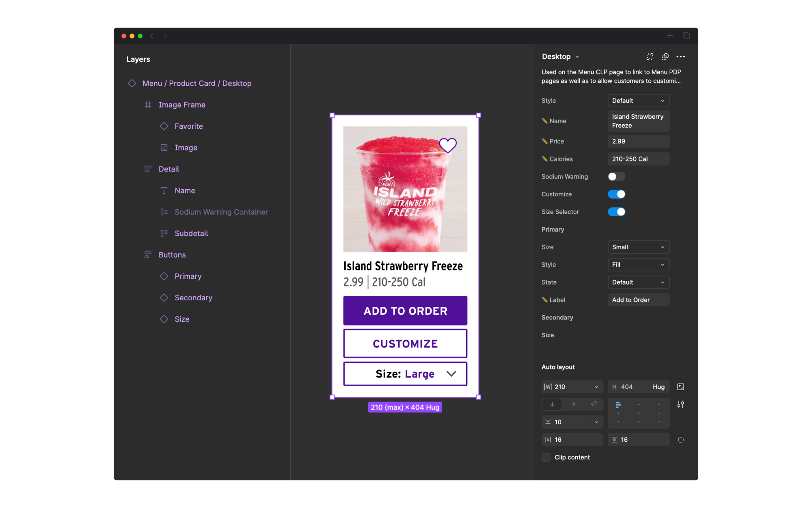Click the absolute position resize icon near Hug
Screen dimensions: 812x508
[681, 387]
